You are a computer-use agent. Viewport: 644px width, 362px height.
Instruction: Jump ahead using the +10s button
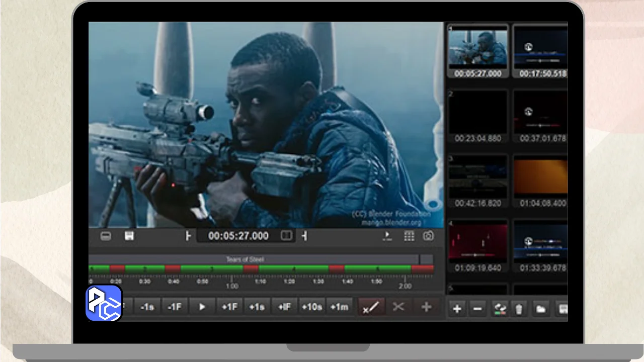click(x=311, y=307)
